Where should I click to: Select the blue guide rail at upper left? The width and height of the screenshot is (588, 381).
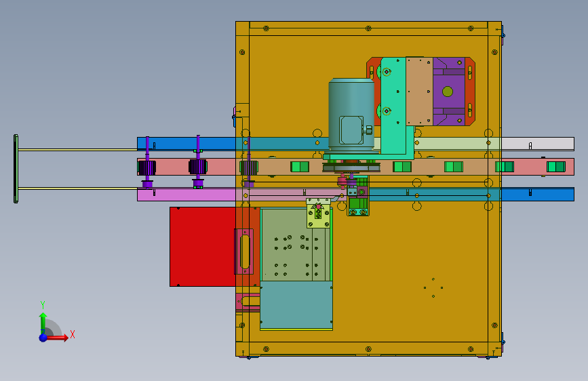[187, 144]
